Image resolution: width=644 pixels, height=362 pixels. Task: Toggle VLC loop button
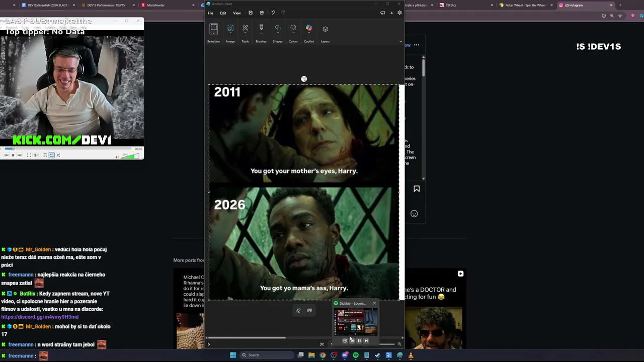[51, 155]
